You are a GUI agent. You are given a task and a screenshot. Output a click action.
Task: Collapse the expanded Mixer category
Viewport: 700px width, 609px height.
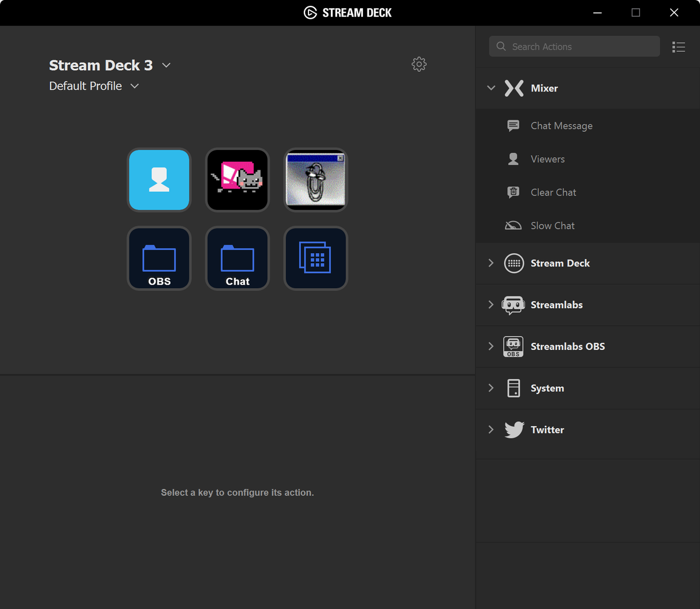[491, 88]
